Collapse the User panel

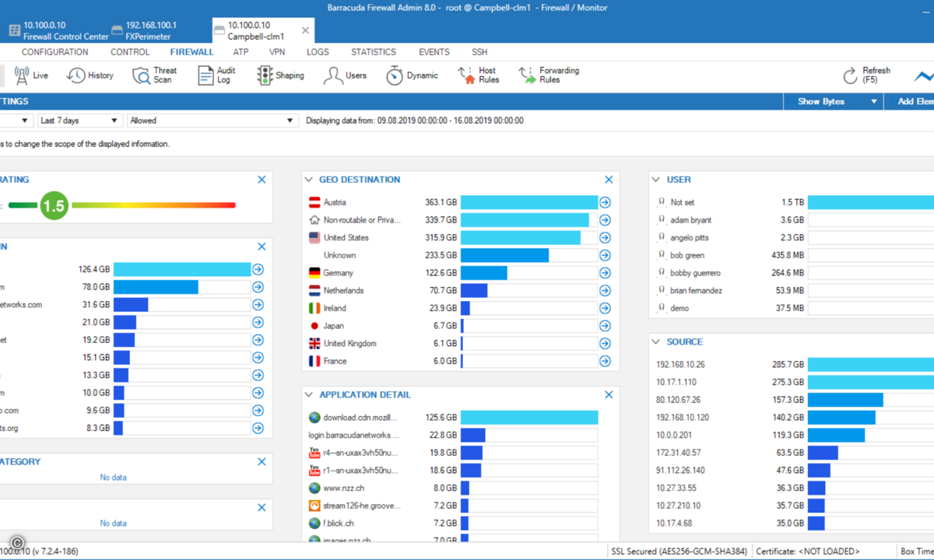pos(656,180)
